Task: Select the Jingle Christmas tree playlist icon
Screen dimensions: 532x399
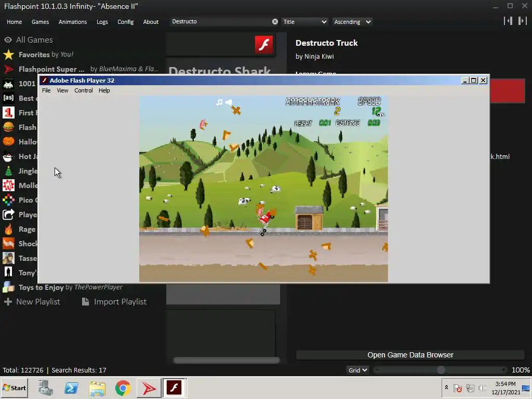Action: coord(8,171)
